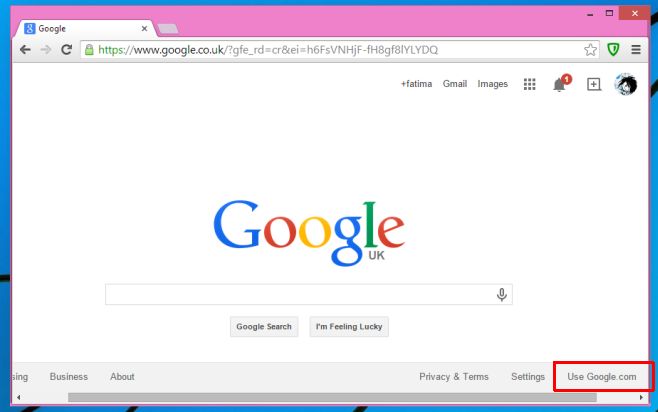Screen dimensions: 658x412
Task: Start voice search with microphone icon
Action: 501,295
